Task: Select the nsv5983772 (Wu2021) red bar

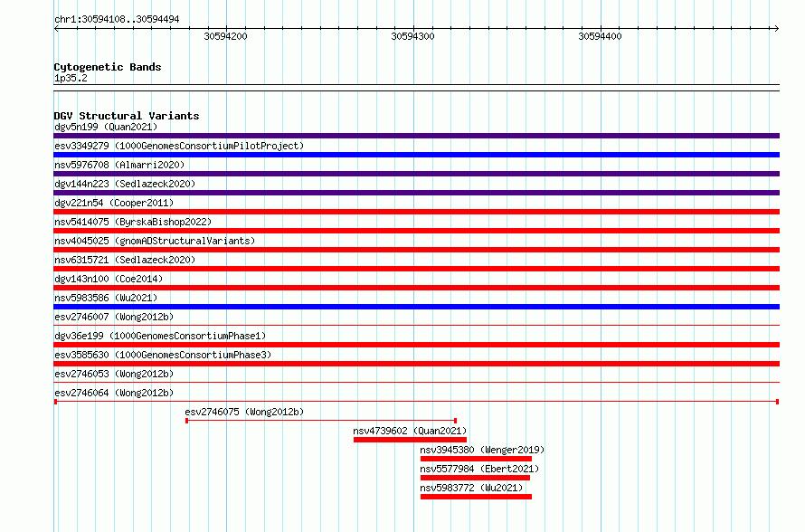Action: point(476,497)
